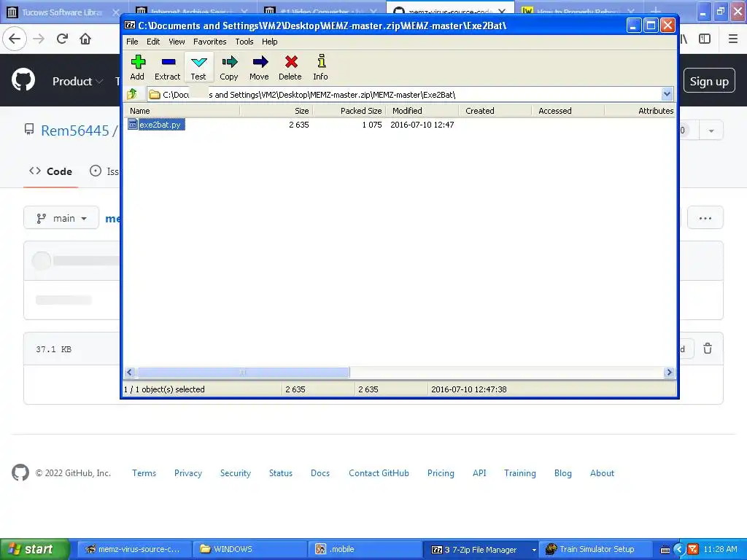Switch to the Code tab on GitHub
The width and height of the screenshot is (747, 560).
50,171
